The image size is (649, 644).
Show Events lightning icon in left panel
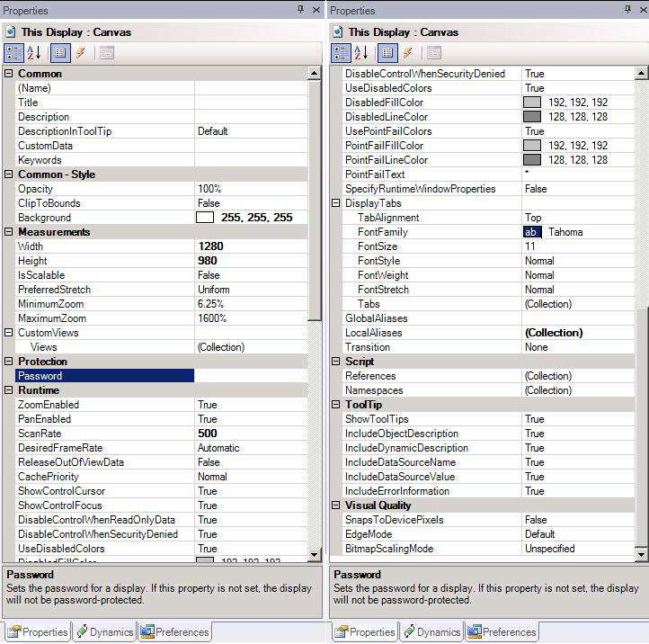(81, 53)
